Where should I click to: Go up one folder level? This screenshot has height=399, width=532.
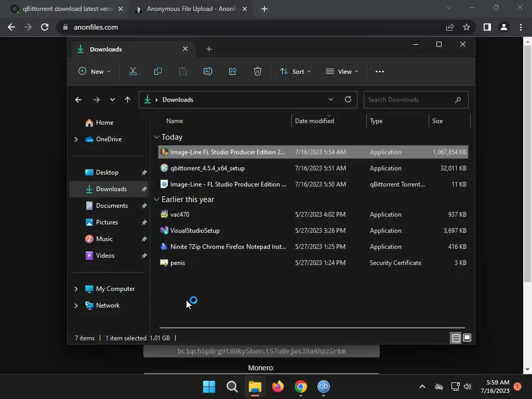coord(128,100)
